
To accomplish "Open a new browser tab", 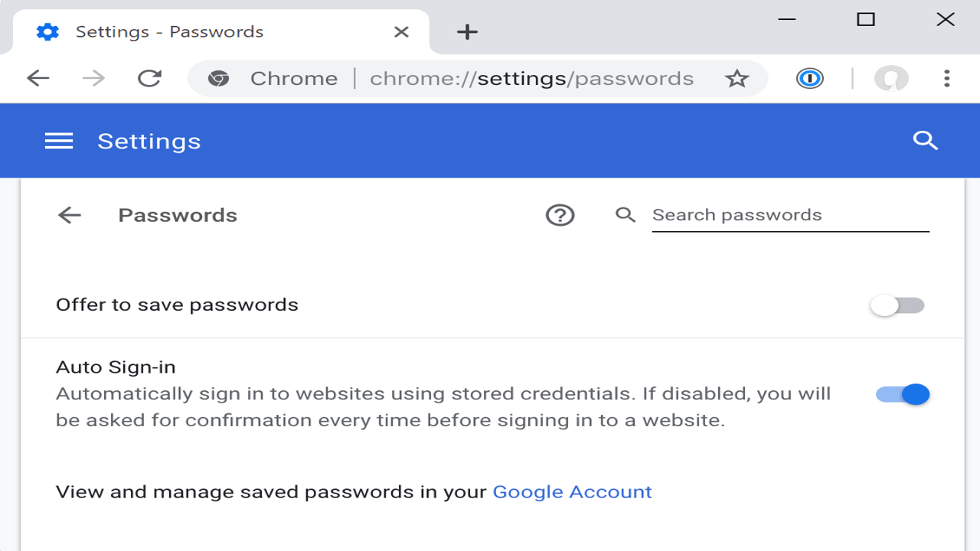I will [466, 31].
